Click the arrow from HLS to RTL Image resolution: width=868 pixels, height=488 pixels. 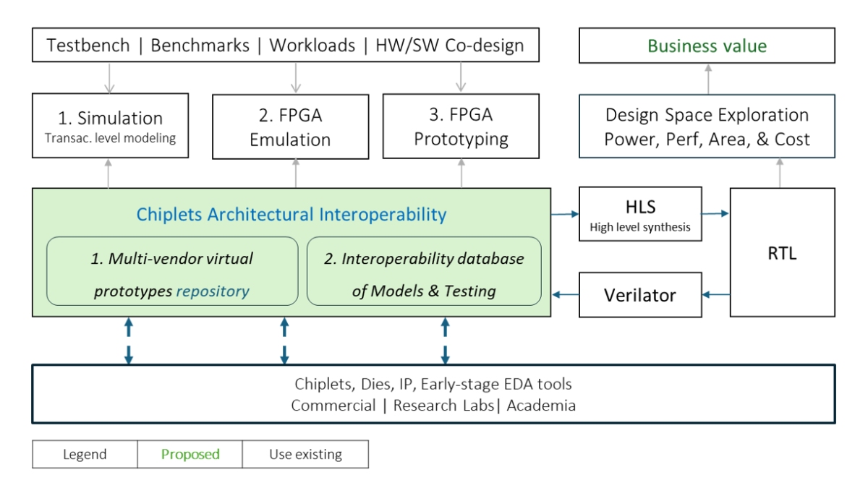(x=715, y=213)
